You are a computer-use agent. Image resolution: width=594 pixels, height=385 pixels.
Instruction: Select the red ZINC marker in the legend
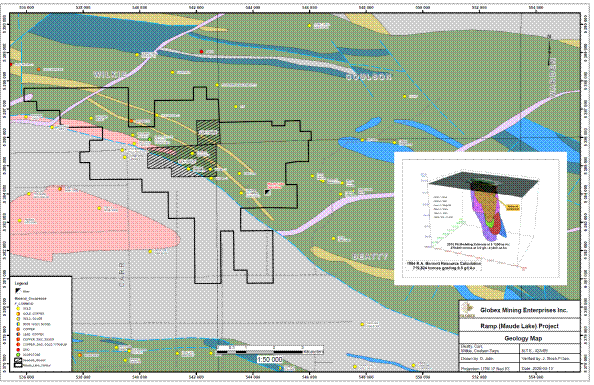(18, 349)
